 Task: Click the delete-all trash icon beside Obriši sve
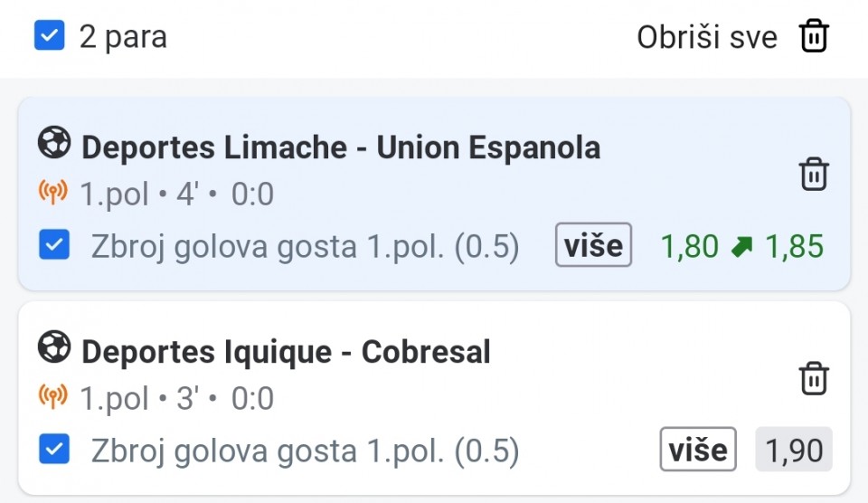814,36
